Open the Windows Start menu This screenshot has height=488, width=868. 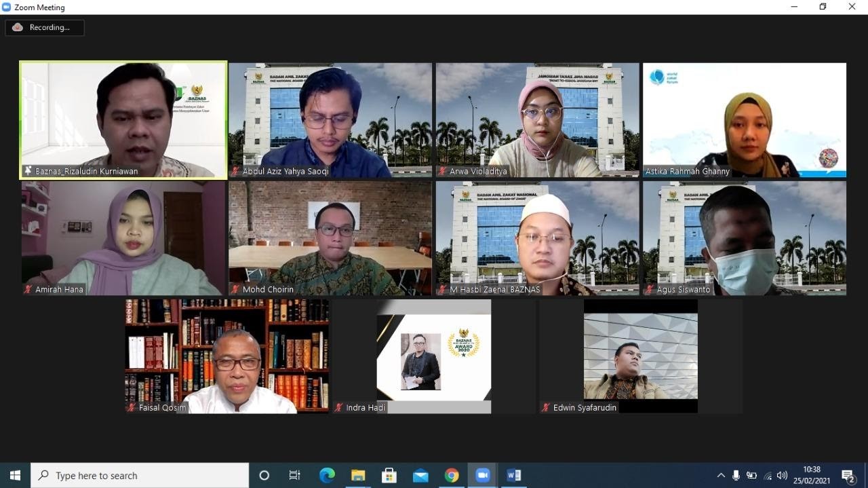[15, 475]
